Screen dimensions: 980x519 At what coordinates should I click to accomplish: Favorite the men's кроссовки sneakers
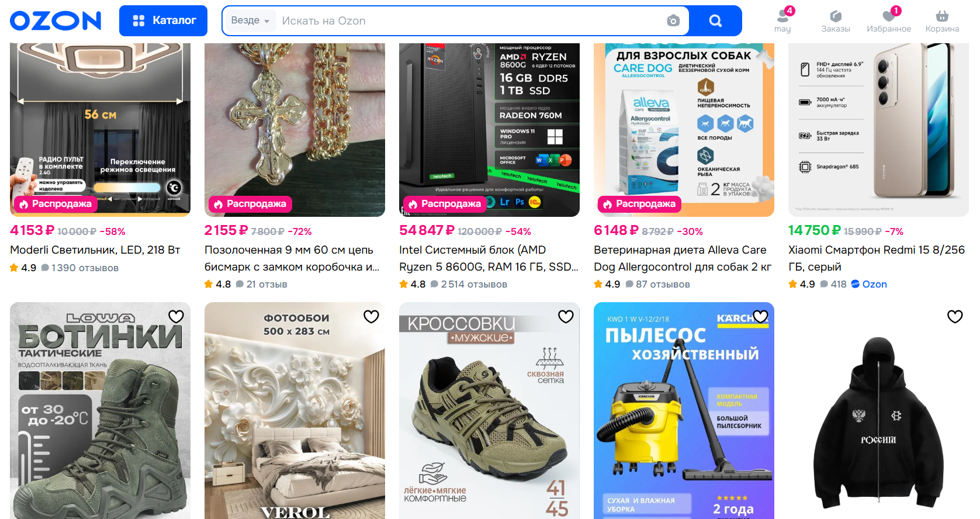(x=566, y=316)
